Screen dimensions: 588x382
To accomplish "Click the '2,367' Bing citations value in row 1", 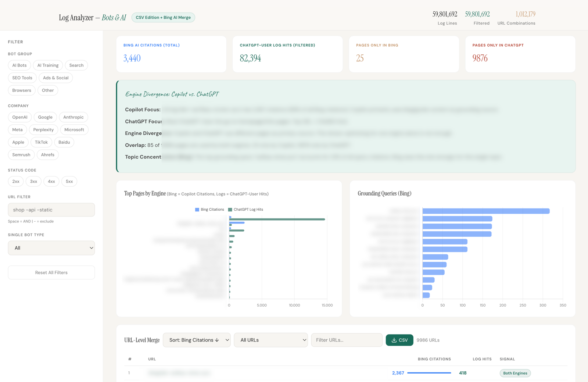I will tap(398, 373).
